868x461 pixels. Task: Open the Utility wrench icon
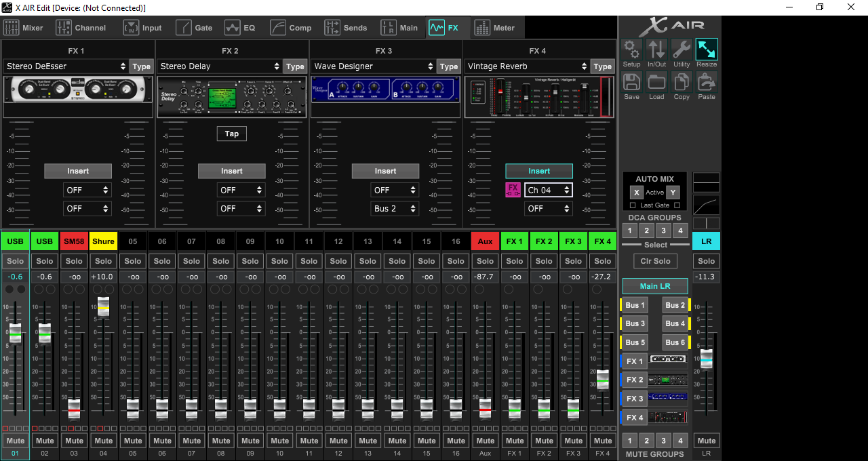click(x=682, y=49)
